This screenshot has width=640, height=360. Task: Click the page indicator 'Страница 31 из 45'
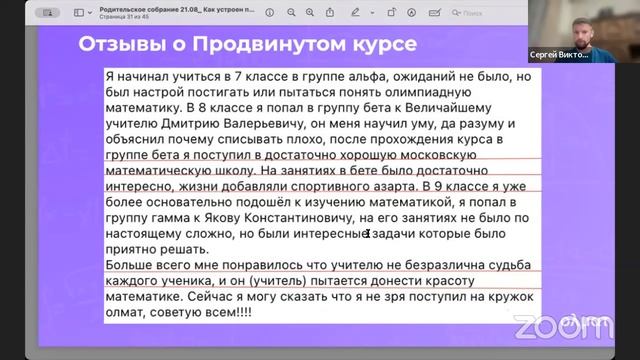coord(124,17)
